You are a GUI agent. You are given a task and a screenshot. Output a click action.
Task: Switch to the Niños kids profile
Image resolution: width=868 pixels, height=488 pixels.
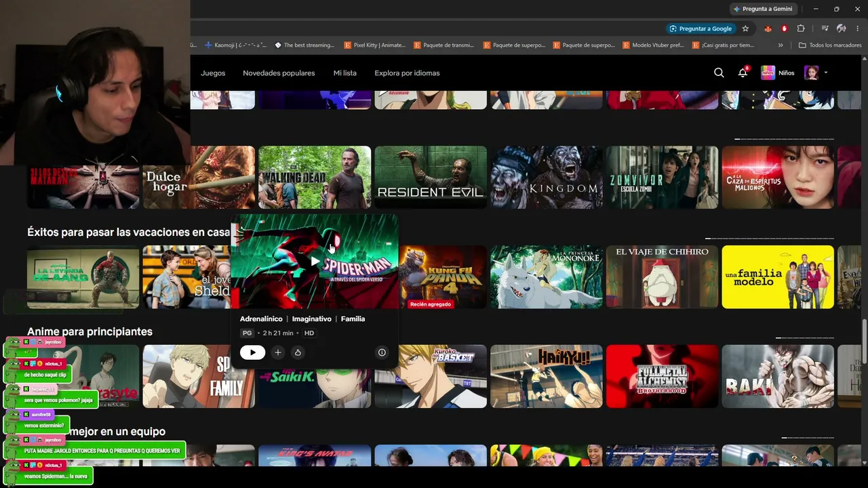click(x=778, y=73)
